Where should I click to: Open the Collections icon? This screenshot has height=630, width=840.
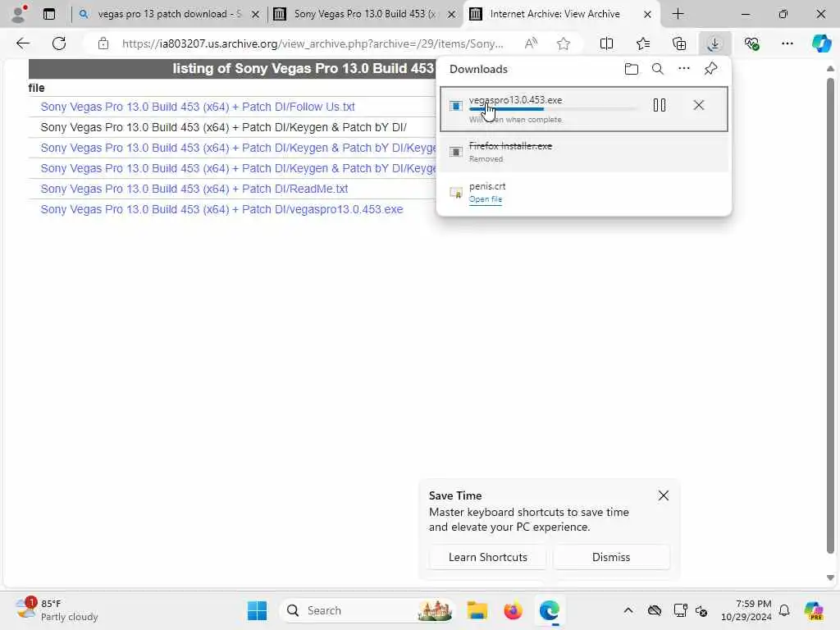(678, 43)
